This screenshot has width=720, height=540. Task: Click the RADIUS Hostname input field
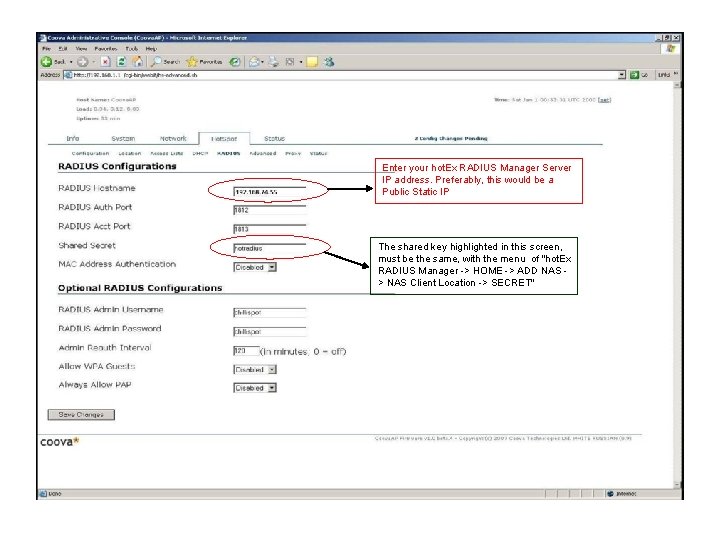coord(270,191)
